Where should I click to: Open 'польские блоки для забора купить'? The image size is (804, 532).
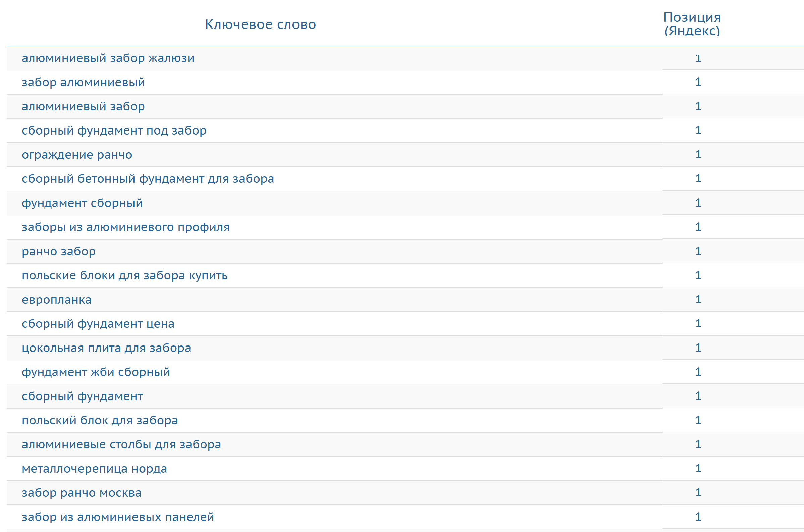coord(124,275)
